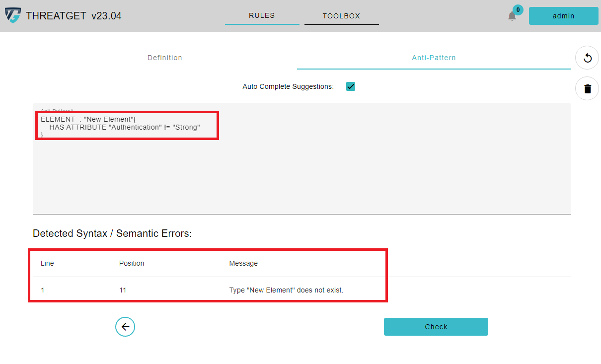
Task: Disable the Auto Complete Suggestions checkbox
Action: pos(351,86)
